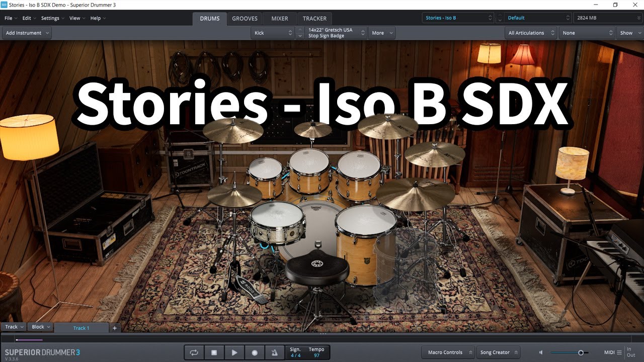644x362 pixels.
Task: Open the File menu
Action: coord(11,18)
